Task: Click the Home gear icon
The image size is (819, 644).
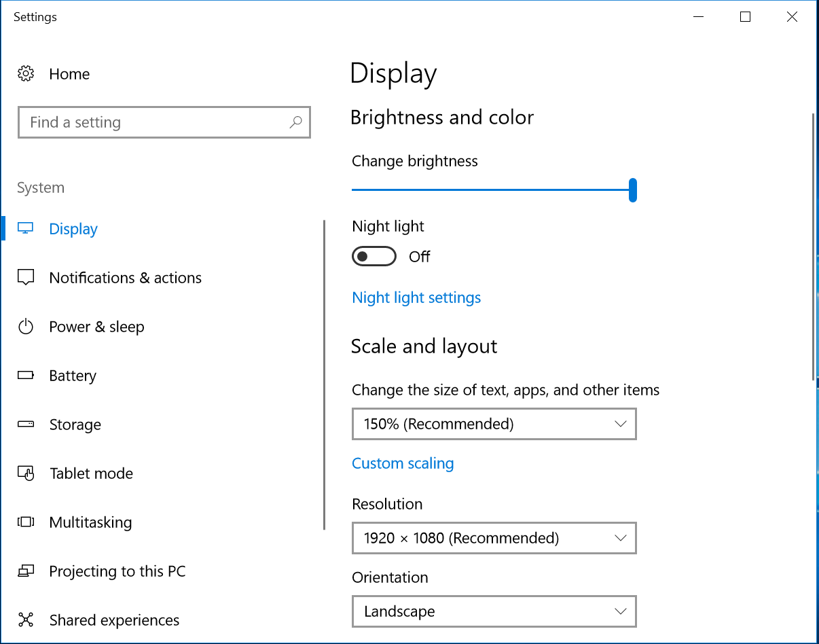Action: tap(26, 74)
